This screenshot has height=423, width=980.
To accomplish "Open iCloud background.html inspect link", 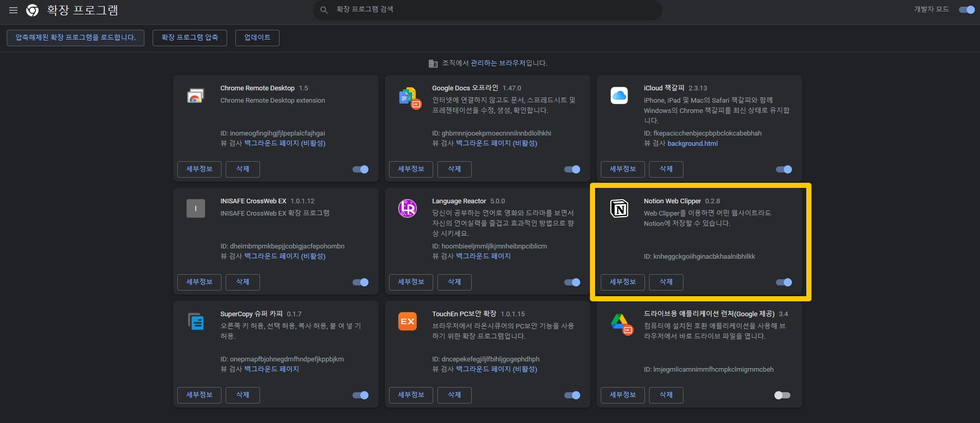I will pos(693,143).
